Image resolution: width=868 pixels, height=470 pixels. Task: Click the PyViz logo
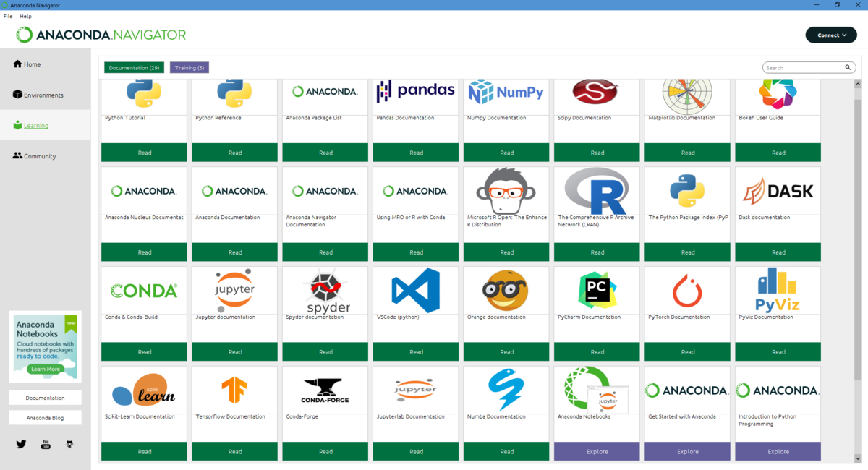778,290
